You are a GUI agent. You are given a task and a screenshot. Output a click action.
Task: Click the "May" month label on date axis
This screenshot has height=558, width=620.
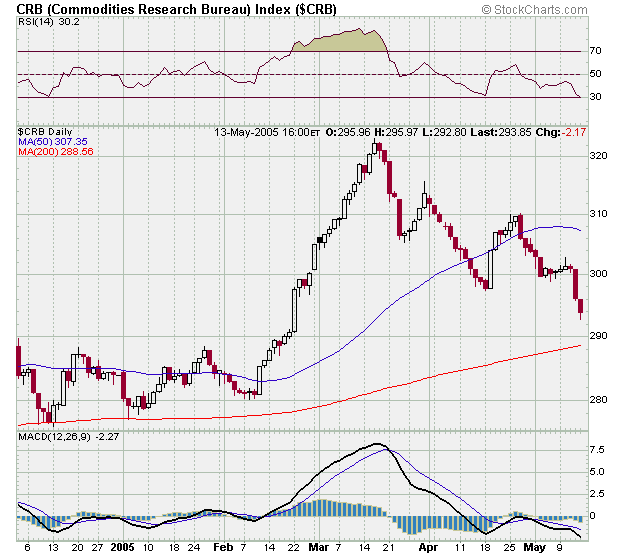(534, 547)
